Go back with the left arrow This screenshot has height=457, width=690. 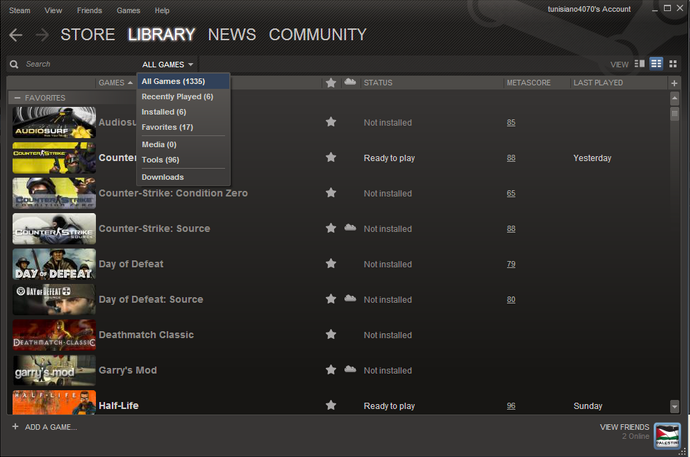click(15, 35)
